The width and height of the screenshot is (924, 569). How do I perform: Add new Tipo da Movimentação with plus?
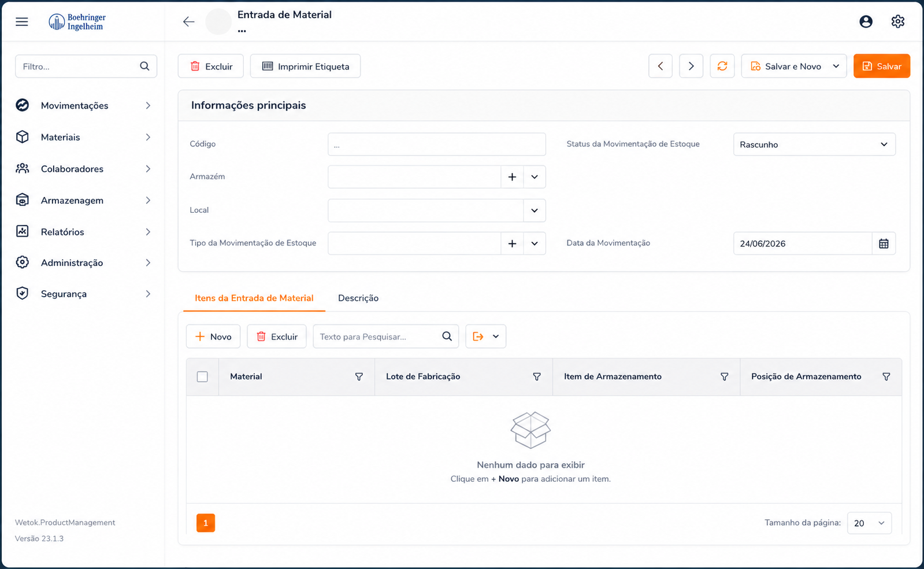[x=512, y=243]
